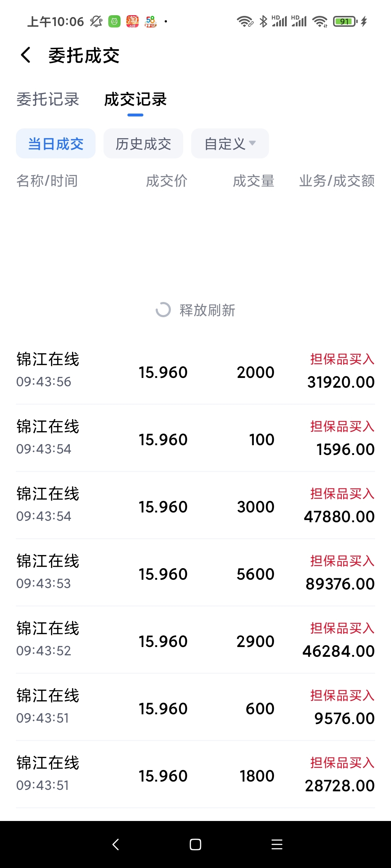Tap the 58 app notification icon

(x=151, y=21)
